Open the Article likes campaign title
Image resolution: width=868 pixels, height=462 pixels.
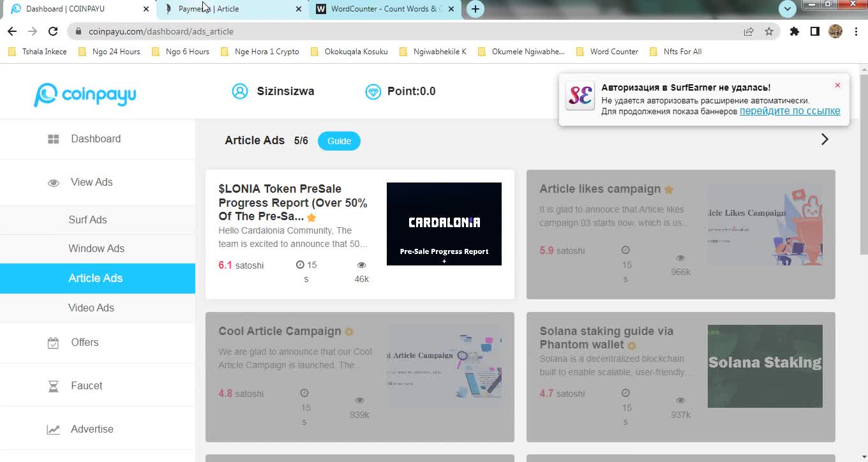point(600,189)
